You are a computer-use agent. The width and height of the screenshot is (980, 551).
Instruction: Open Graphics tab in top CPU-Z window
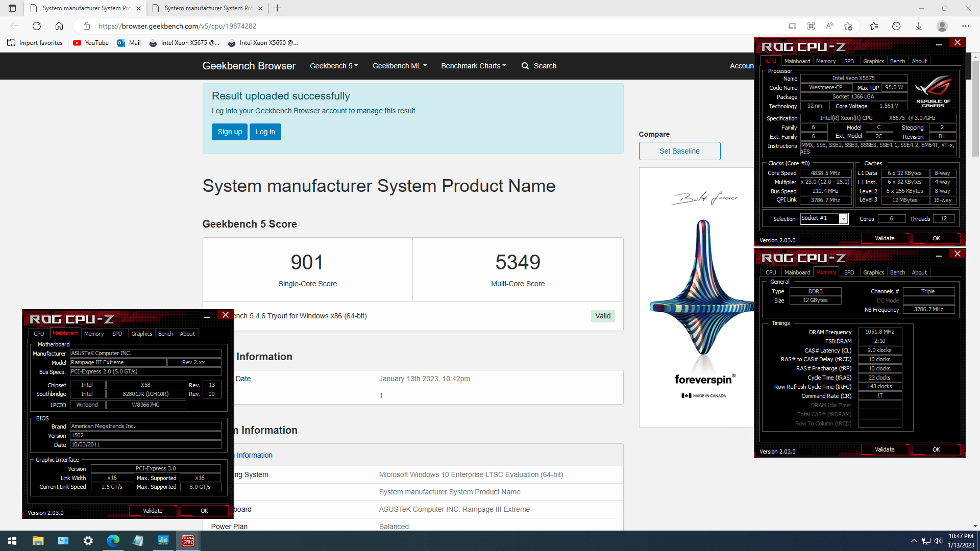[873, 61]
